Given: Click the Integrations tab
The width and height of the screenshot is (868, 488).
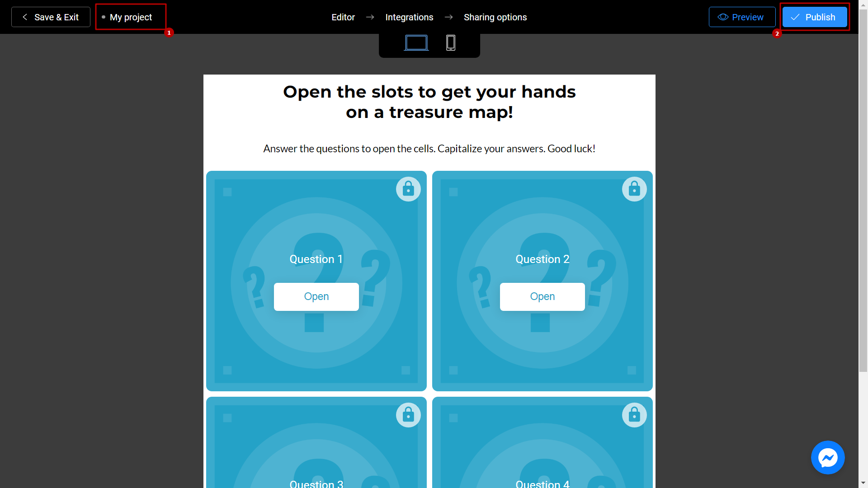Looking at the screenshot, I should pos(410,17).
